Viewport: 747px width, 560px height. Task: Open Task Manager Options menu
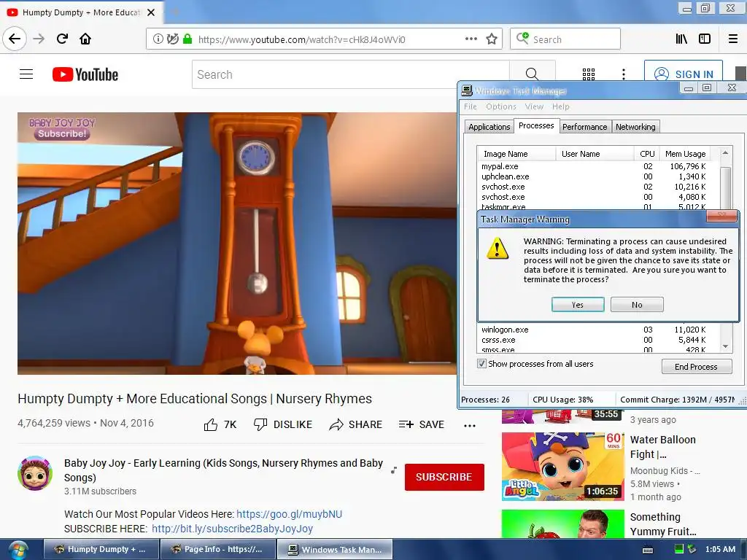click(x=501, y=106)
